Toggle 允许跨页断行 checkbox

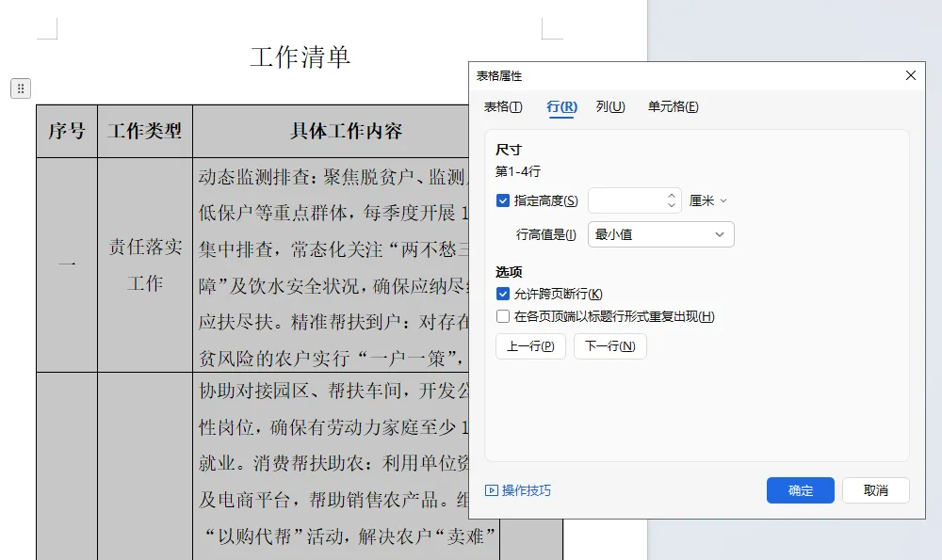pos(503,294)
